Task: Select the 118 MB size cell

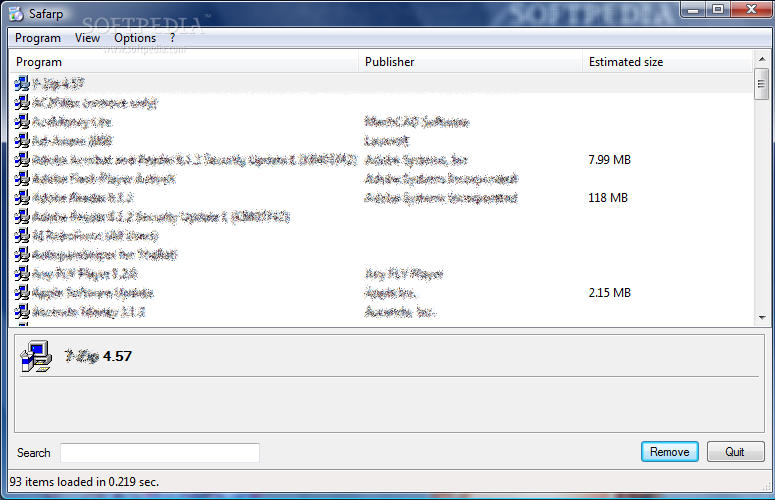Action: (608, 198)
